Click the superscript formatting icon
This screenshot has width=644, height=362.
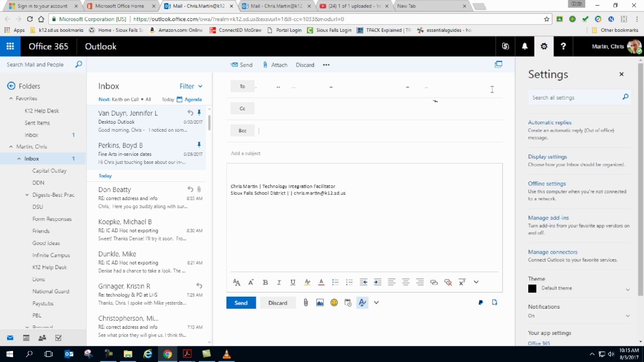coord(462,282)
